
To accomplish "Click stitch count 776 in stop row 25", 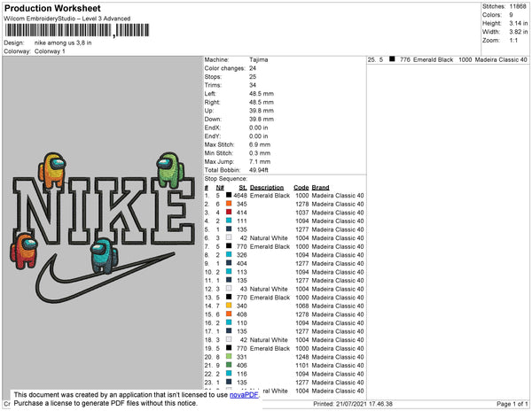I will 405,59.
